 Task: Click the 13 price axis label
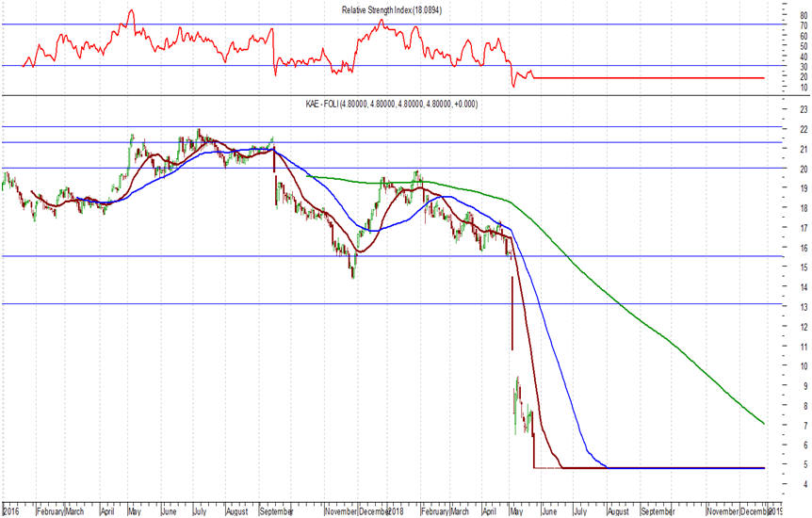pyautogui.click(x=804, y=308)
